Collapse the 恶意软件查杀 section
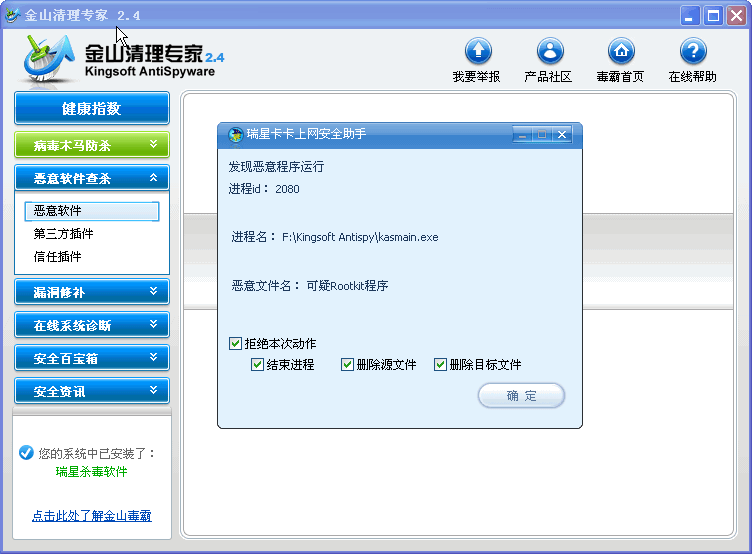752x554 pixels. pos(92,178)
